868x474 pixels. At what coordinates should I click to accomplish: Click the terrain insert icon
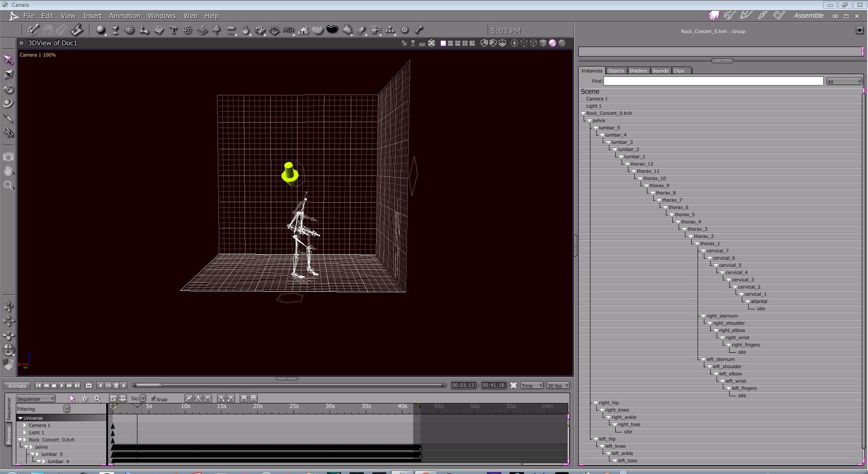[202, 30]
